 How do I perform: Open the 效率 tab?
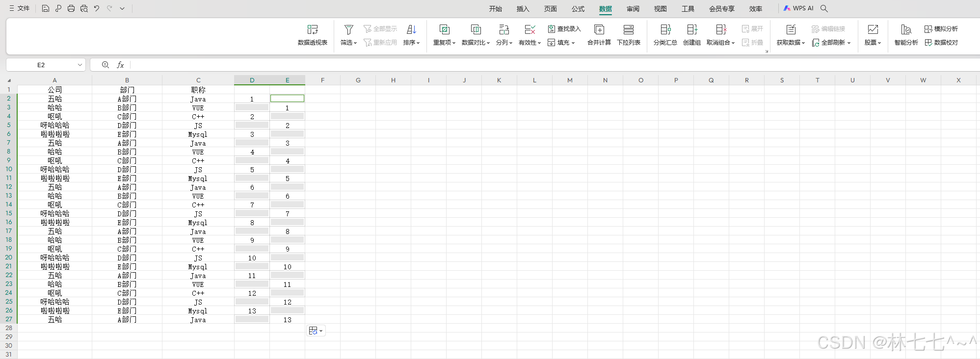pos(756,9)
